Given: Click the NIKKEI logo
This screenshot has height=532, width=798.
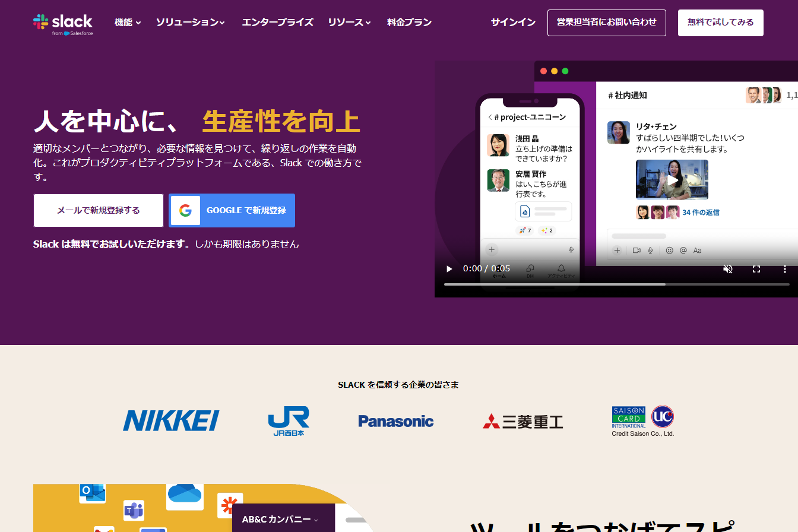Looking at the screenshot, I should tap(171, 420).
